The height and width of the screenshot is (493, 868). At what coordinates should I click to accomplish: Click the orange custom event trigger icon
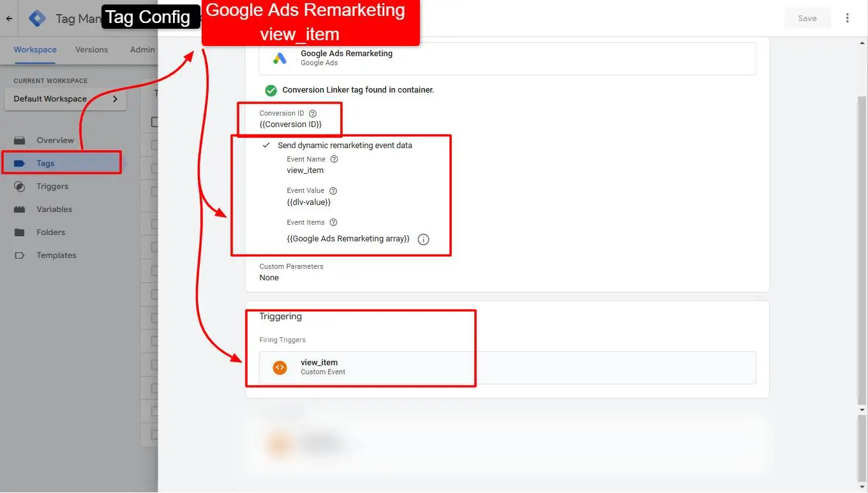coord(280,367)
